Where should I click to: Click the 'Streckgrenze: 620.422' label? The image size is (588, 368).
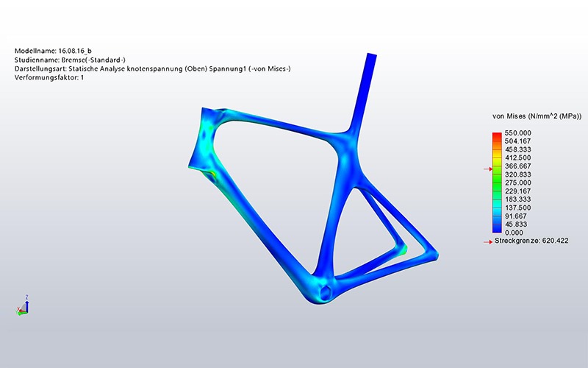[531, 241]
